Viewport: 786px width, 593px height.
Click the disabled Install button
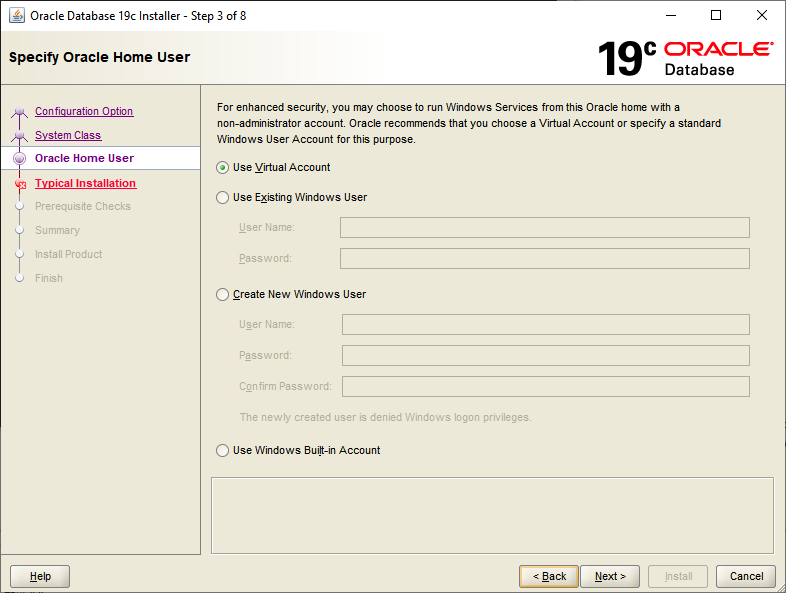tap(678, 576)
